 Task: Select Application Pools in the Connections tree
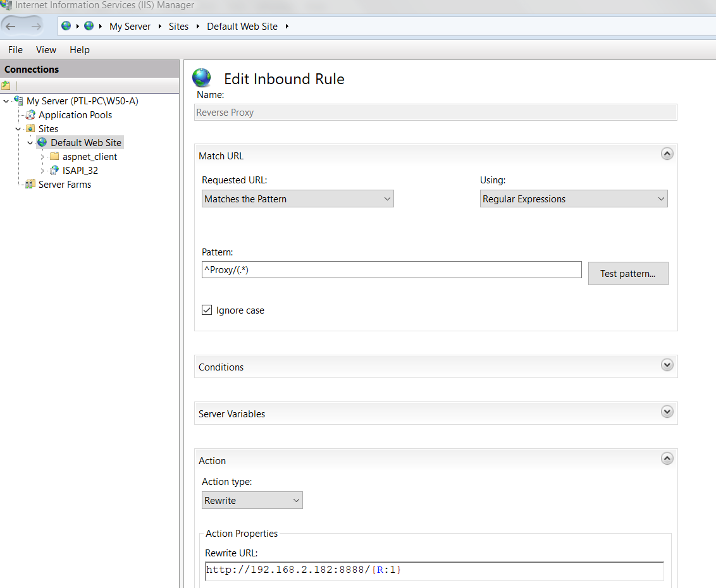point(75,114)
